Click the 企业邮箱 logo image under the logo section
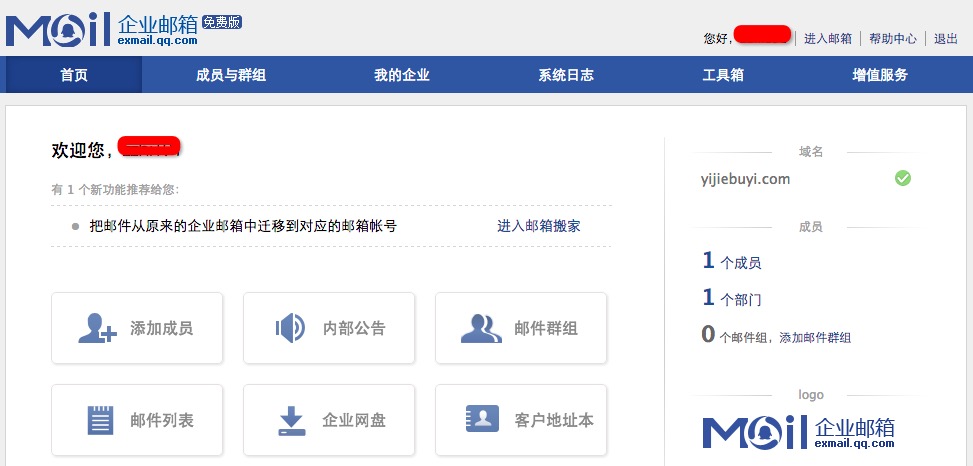The image size is (973, 466). click(799, 432)
